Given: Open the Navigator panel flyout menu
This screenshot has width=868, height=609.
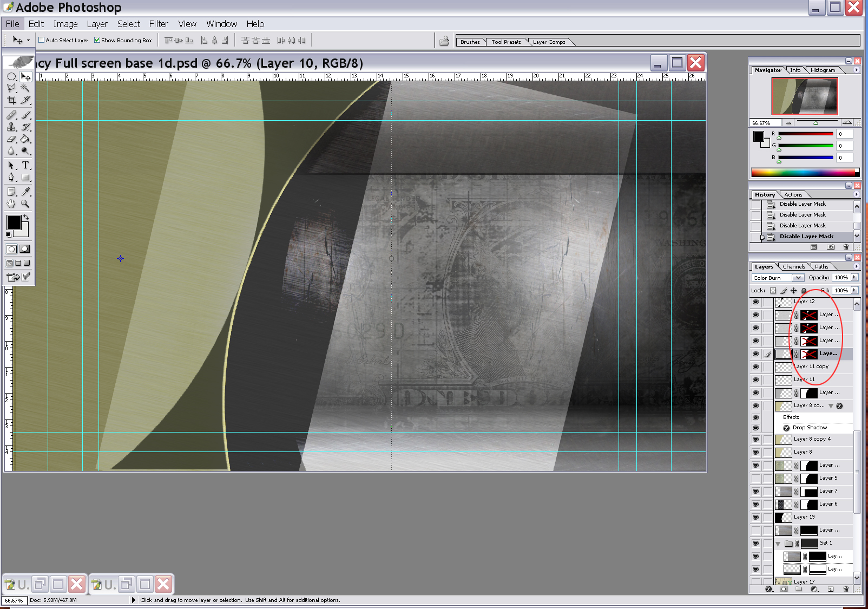Looking at the screenshot, I should coord(856,70).
